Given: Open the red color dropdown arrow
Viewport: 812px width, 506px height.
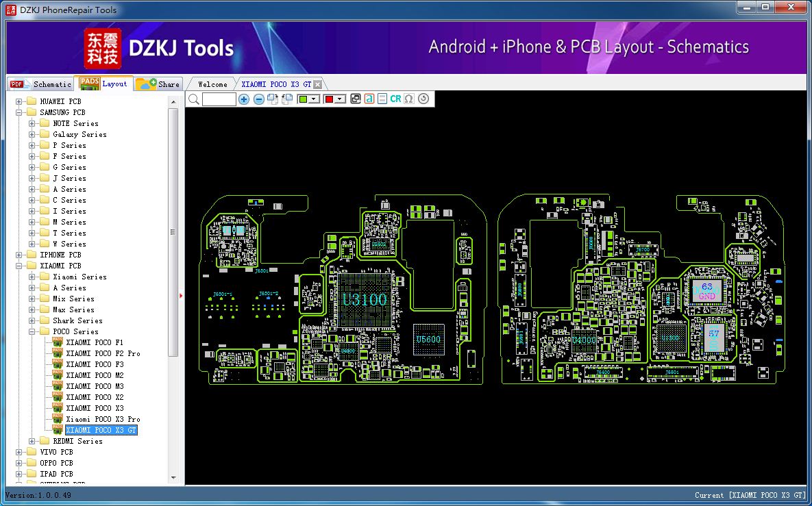Looking at the screenshot, I should 340,99.
